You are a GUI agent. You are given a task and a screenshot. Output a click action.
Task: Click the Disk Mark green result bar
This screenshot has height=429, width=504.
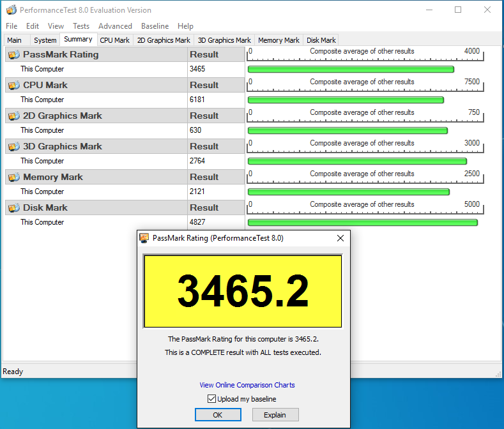pyautogui.click(x=363, y=222)
